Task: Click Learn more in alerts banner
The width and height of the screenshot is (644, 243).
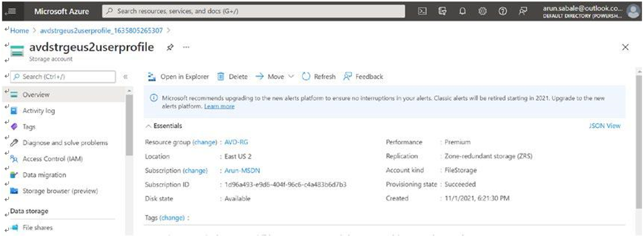Action: (220, 106)
